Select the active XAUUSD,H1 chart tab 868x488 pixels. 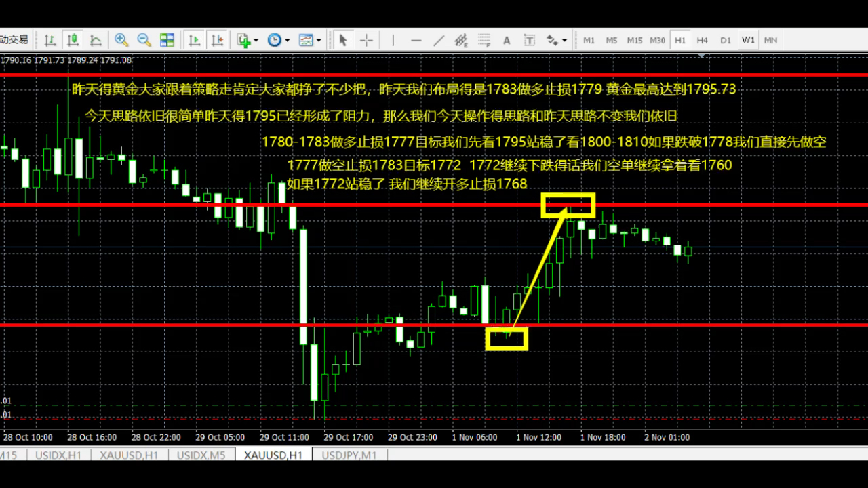[273, 455]
